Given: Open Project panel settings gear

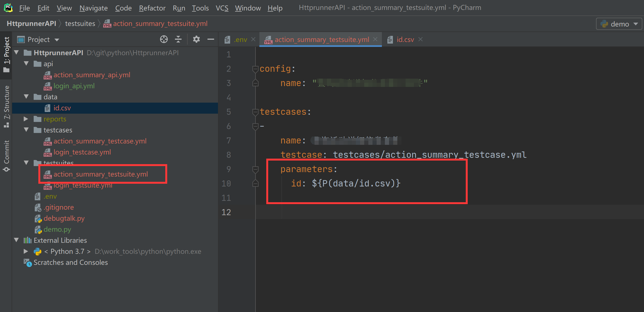Looking at the screenshot, I should pyautogui.click(x=196, y=39).
